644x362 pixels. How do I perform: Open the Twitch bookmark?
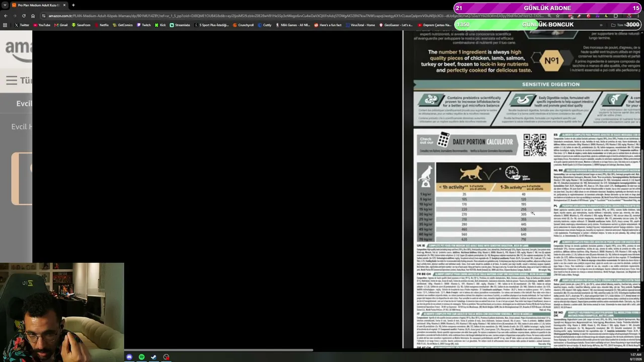pyautogui.click(x=144, y=25)
